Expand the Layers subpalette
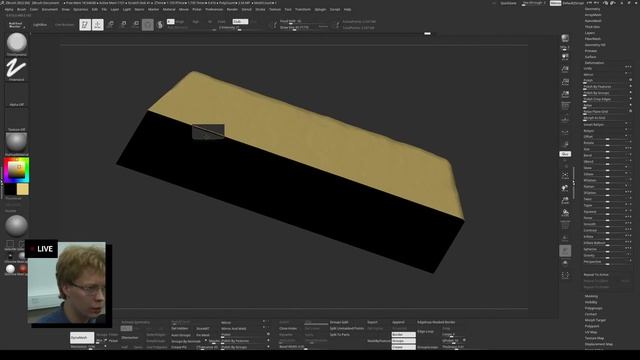 tap(590, 33)
